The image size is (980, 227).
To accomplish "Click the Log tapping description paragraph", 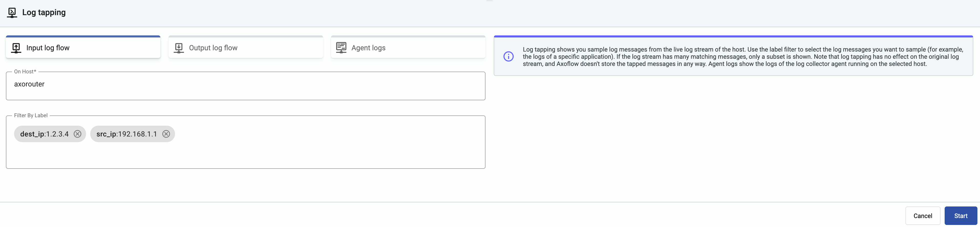I will pyautogui.click(x=743, y=57).
